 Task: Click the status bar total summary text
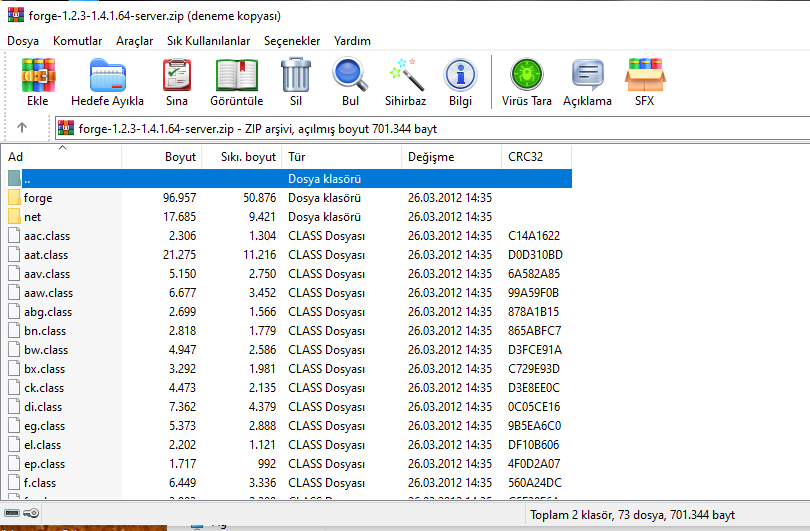point(632,514)
